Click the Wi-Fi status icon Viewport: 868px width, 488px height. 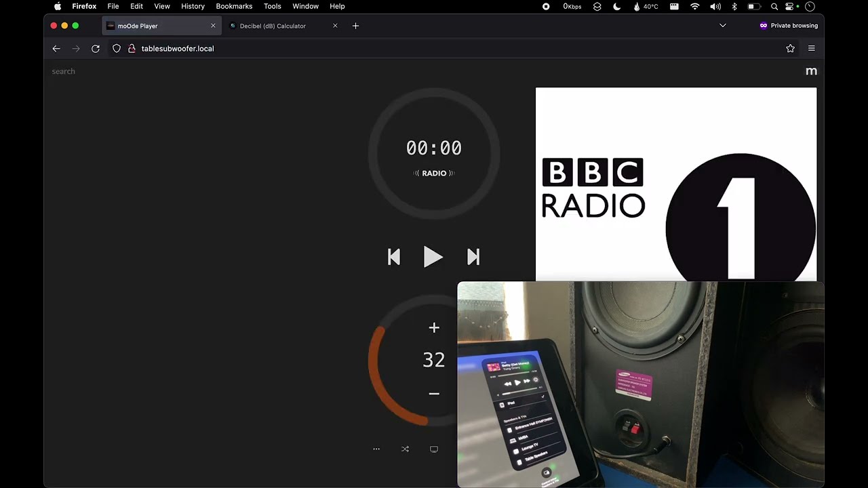pyautogui.click(x=695, y=6)
